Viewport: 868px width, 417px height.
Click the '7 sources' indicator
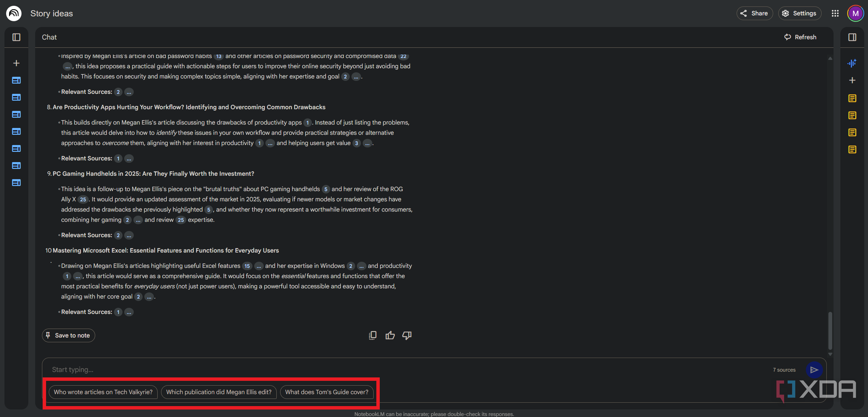click(x=784, y=370)
